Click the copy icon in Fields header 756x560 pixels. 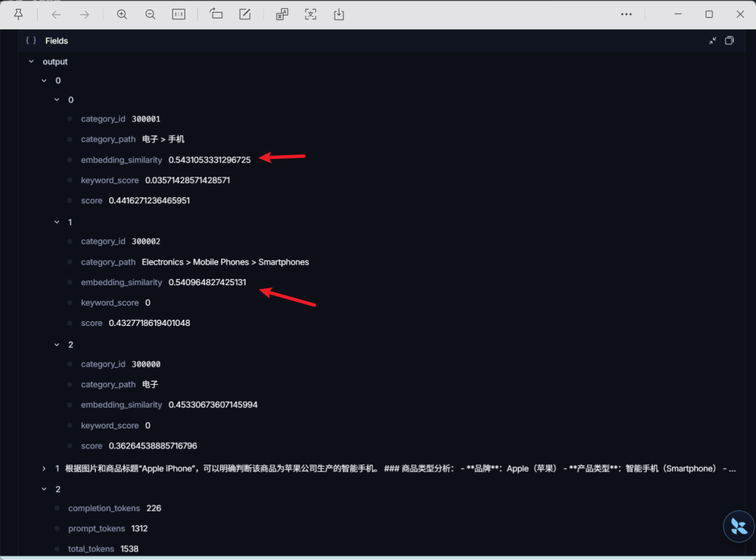click(729, 41)
